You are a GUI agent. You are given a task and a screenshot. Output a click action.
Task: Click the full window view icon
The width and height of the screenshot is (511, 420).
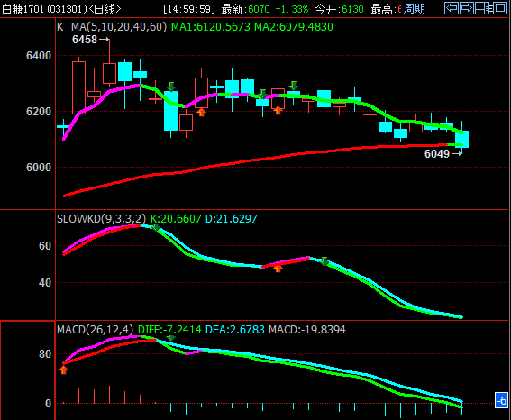500,8
